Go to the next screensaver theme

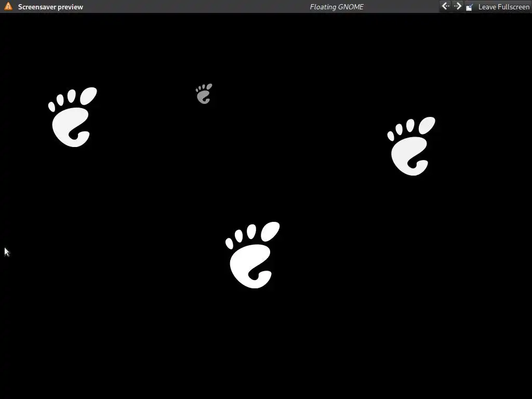coord(457,6)
